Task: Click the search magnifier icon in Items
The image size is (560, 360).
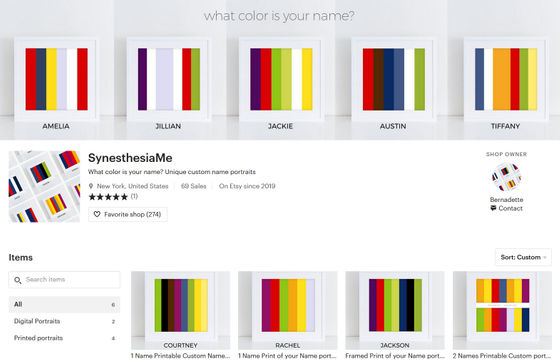Action: [x=18, y=280]
